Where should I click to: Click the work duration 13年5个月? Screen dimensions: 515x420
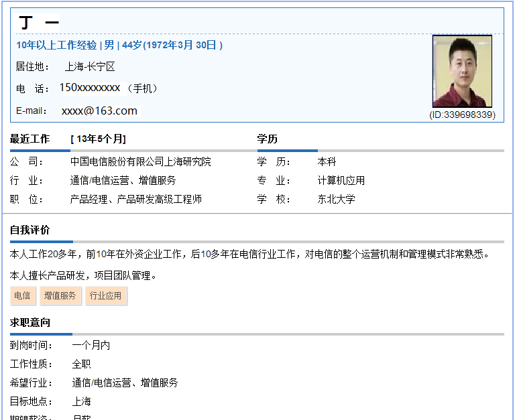click(x=99, y=139)
